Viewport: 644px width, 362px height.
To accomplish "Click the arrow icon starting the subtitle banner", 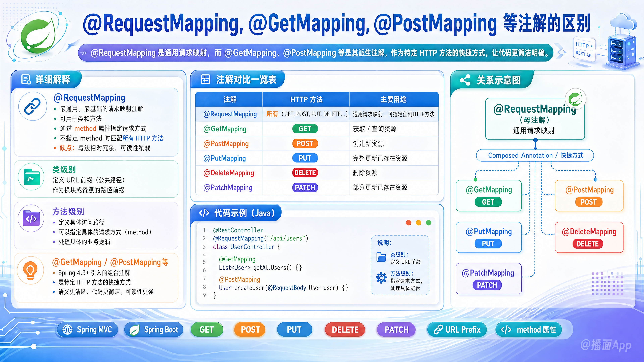I will [83, 53].
